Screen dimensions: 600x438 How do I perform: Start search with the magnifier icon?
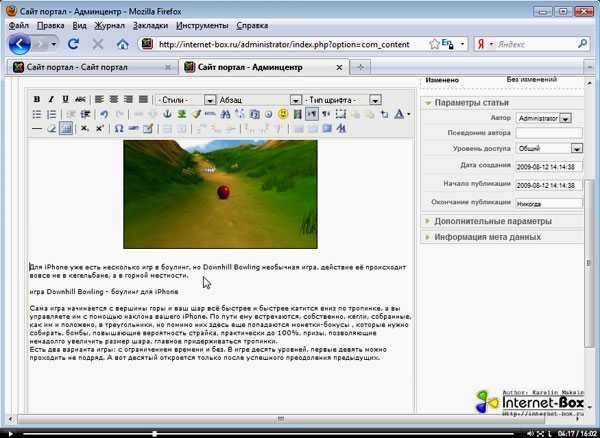point(582,44)
